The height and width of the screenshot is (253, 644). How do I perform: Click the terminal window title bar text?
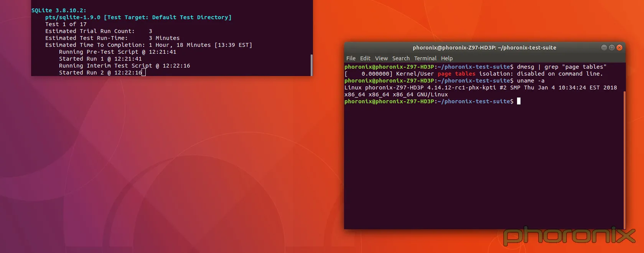click(x=484, y=48)
